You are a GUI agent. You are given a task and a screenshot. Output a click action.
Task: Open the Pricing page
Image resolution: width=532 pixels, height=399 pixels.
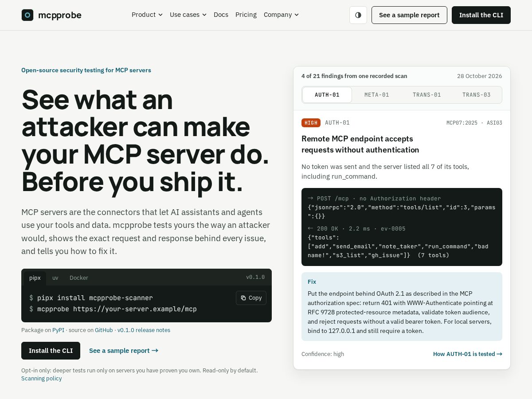pos(246,15)
